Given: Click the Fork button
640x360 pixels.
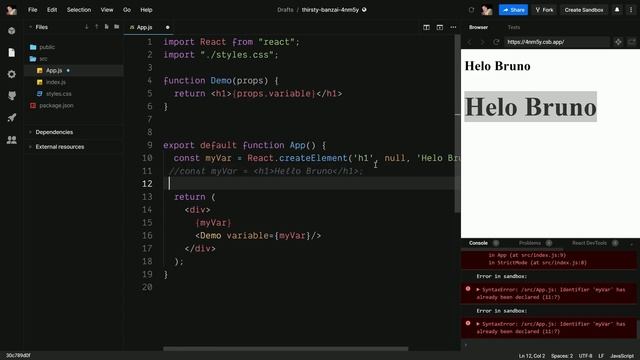Looking at the screenshot, I should click(x=544, y=10).
